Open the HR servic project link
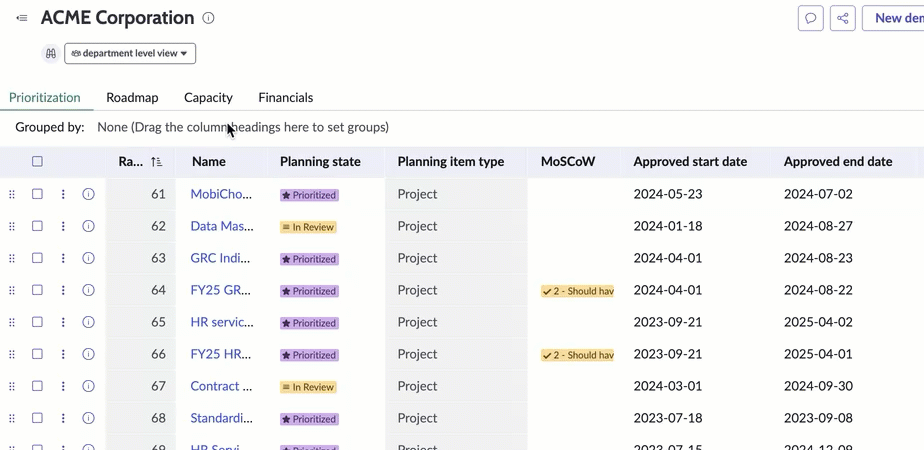This screenshot has width=924, height=450. [x=222, y=322]
